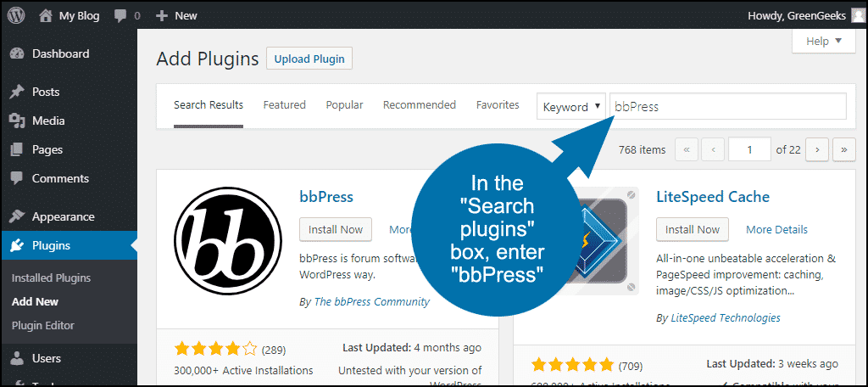The image size is (868, 387).
Task: Install the LiteSpeed Cache plugin
Action: pyautogui.click(x=693, y=229)
